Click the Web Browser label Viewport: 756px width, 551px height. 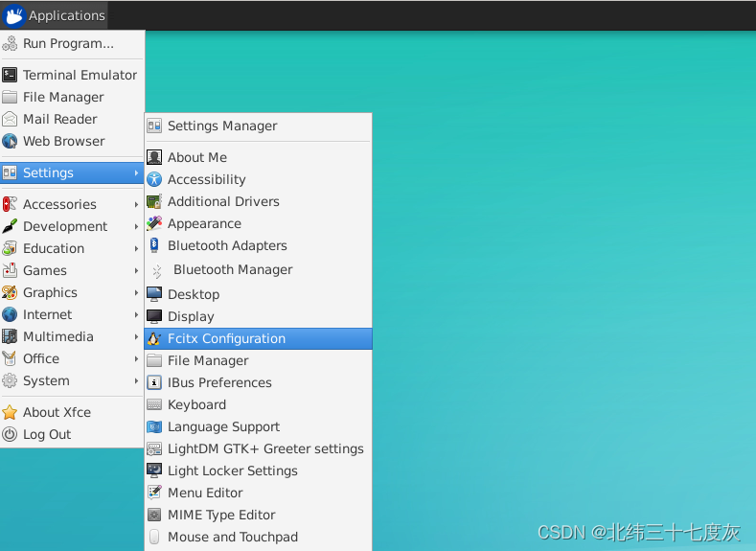[63, 141]
